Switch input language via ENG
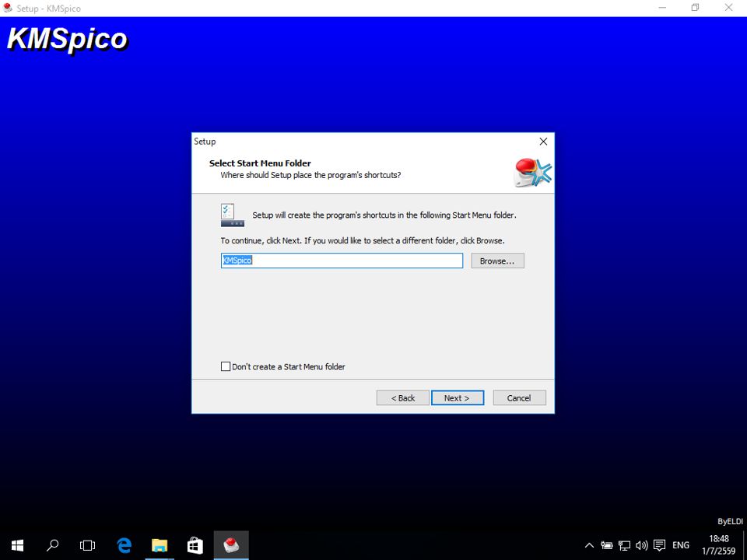The image size is (747, 560). [681, 545]
